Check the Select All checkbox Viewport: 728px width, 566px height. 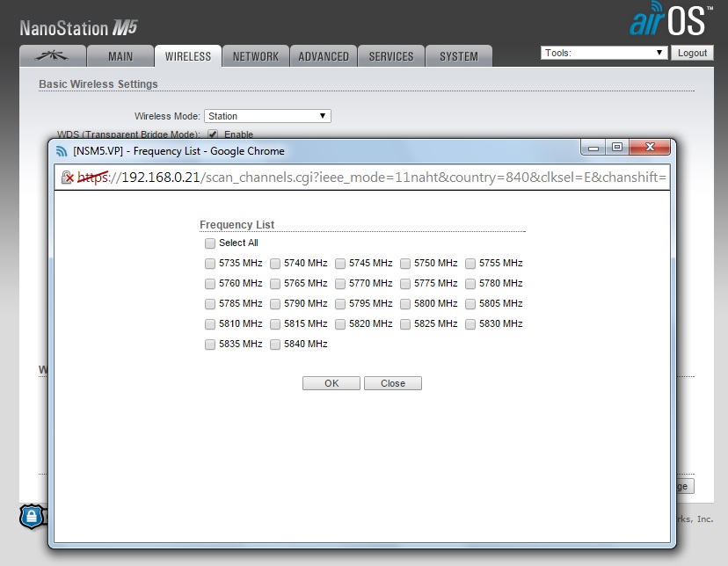tap(210, 243)
